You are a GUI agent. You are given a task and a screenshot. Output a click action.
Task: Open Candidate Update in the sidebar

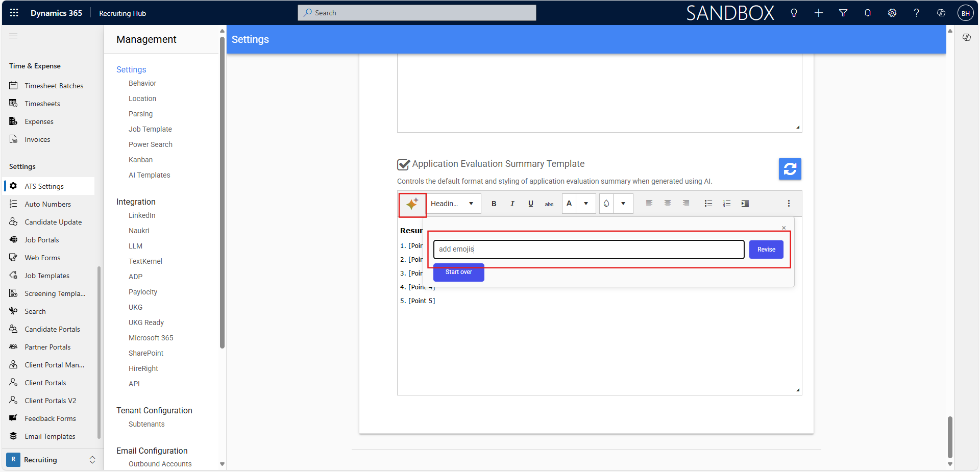(x=53, y=222)
